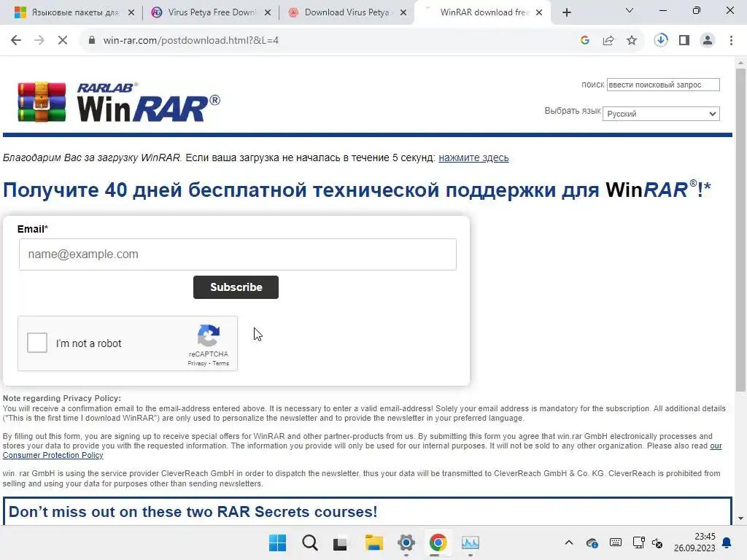
Task: Close the WinRAR download tab
Action: point(539,13)
